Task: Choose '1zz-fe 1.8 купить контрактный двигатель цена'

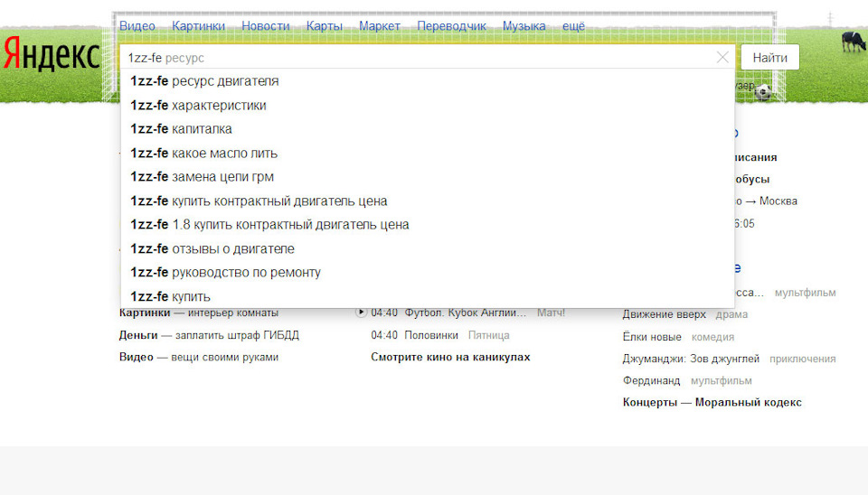Action: 428,225
